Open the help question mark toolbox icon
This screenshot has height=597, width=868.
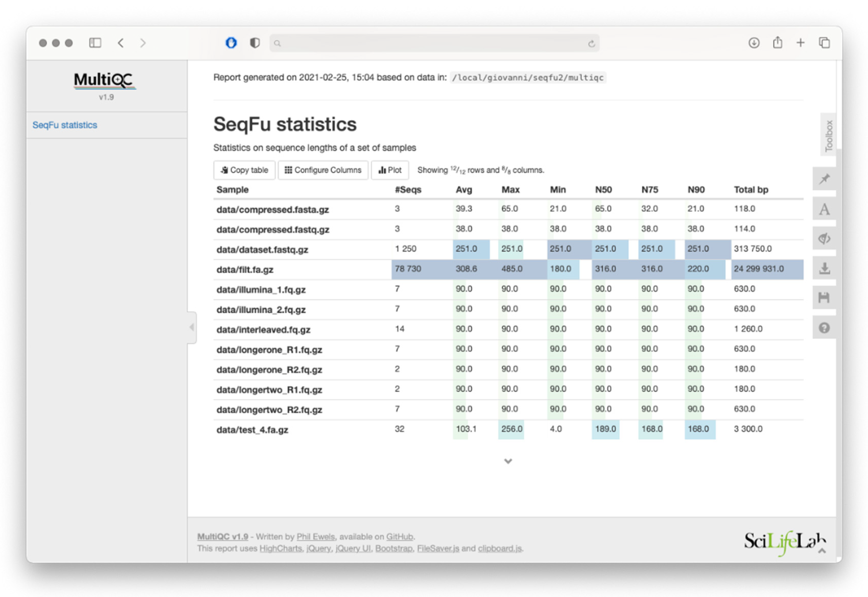pyautogui.click(x=824, y=328)
